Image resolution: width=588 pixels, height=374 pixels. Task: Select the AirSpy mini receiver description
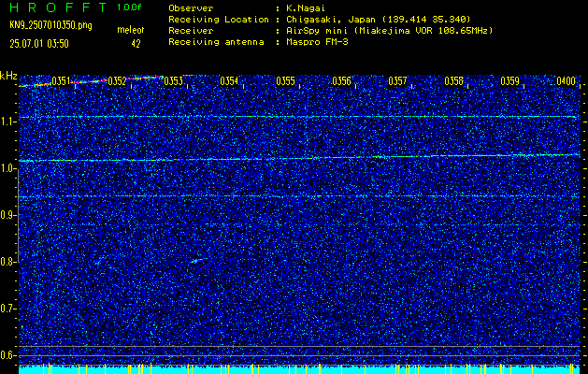[389, 30]
